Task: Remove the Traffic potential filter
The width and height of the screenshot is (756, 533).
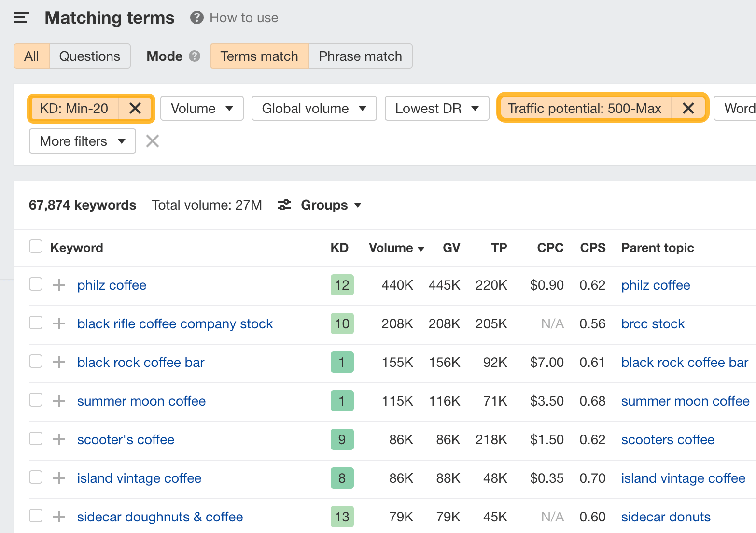Action: pos(688,108)
